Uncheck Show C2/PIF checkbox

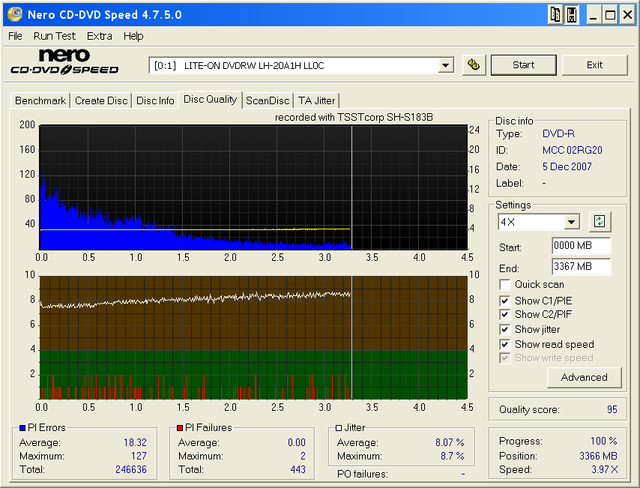pyautogui.click(x=504, y=314)
